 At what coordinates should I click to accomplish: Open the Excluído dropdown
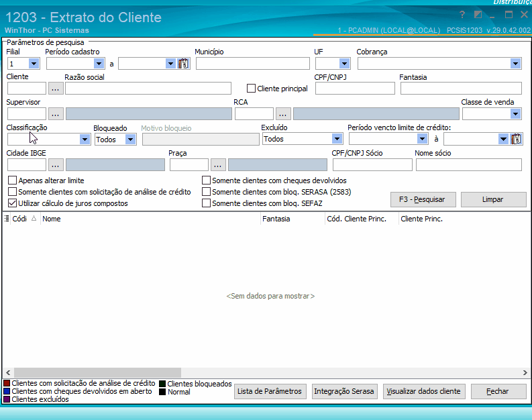337,138
